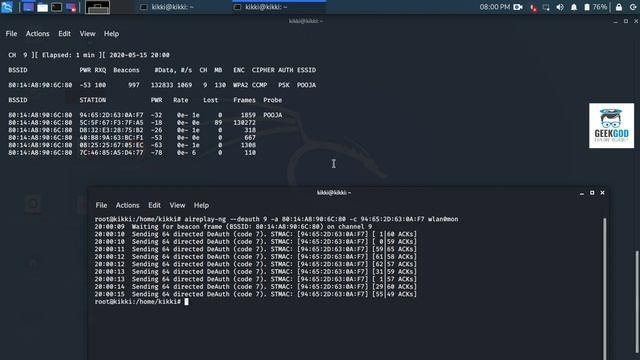
Task: Maximize the back airodump terminal window
Action: pos(626,21)
